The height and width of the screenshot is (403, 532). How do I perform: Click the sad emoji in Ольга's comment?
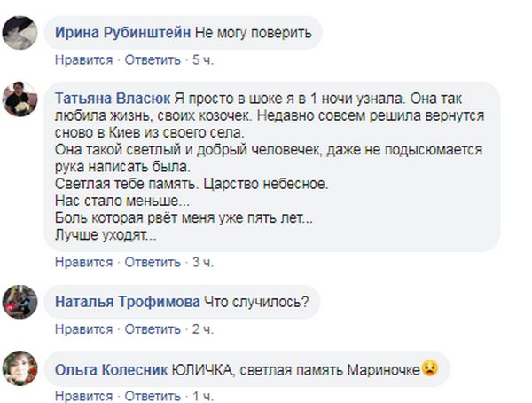(430, 367)
